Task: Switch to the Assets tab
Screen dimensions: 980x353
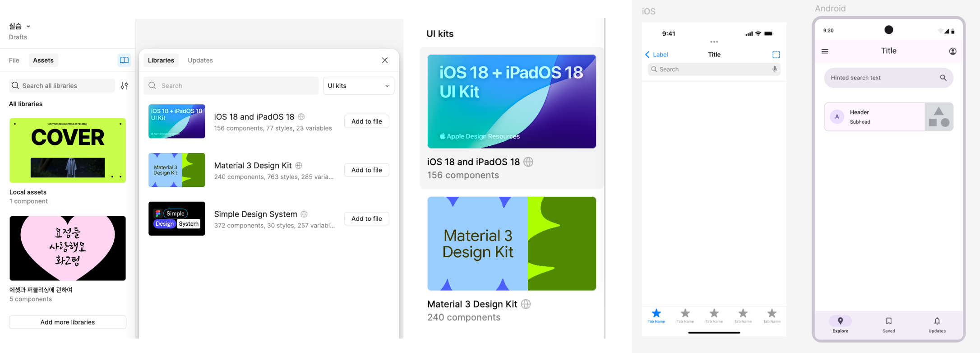Action: pos(43,60)
